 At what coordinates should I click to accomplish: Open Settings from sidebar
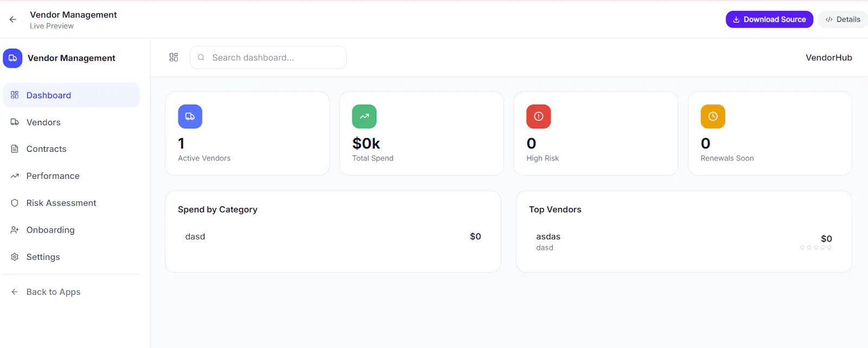[71, 257]
